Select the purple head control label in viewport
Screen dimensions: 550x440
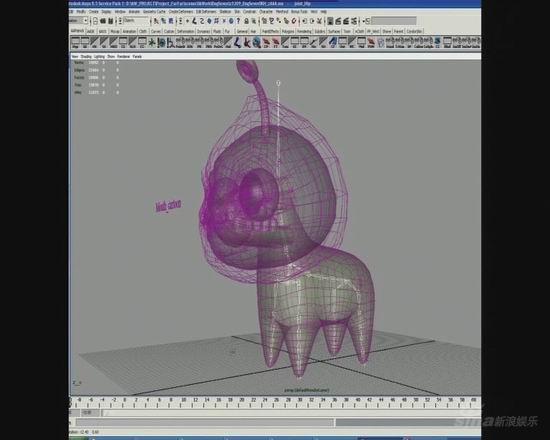[169, 206]
